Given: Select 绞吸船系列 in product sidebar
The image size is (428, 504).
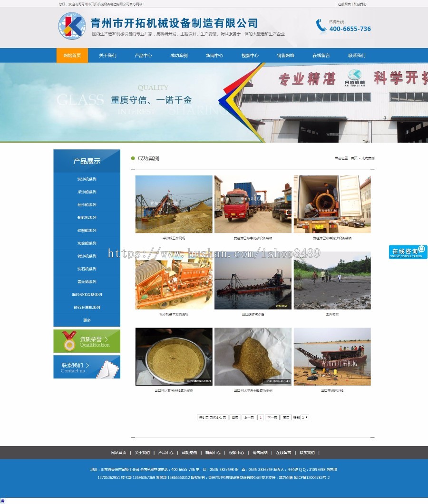Looking at the screenshot, I should [x=87, y=231].
